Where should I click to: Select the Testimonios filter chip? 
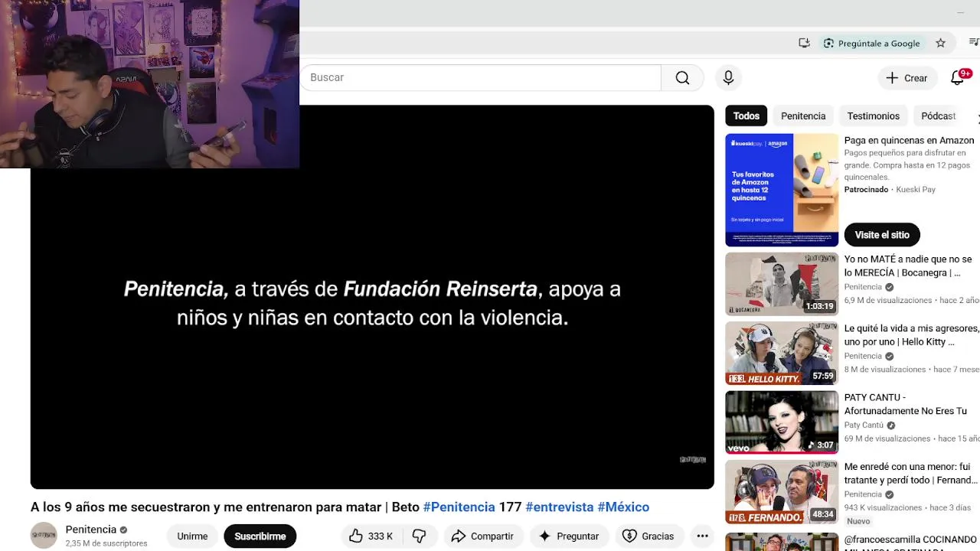click(x=873, y=116)
